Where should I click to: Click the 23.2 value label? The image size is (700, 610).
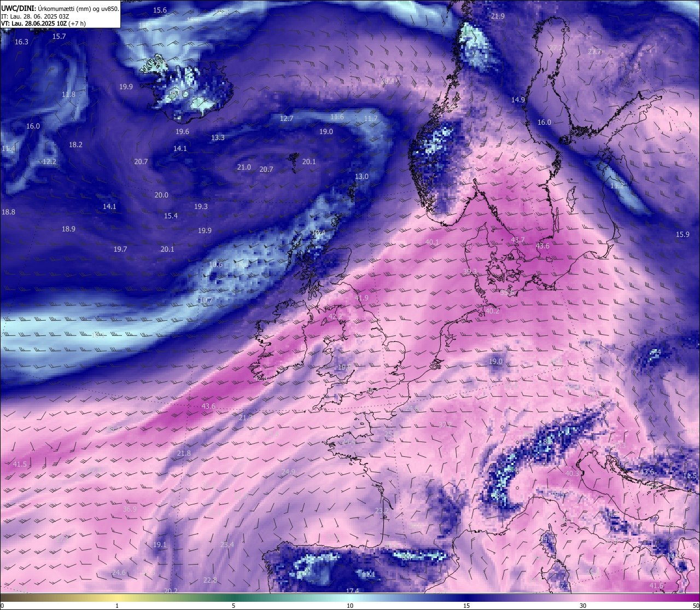tap(382, 510)
